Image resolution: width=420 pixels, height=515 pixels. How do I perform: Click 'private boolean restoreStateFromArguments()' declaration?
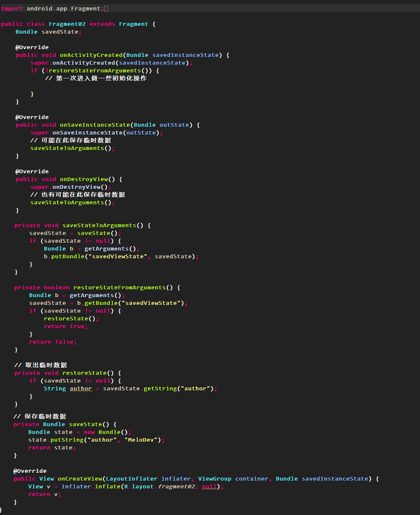pyautogui.click(x=93, y=288)
